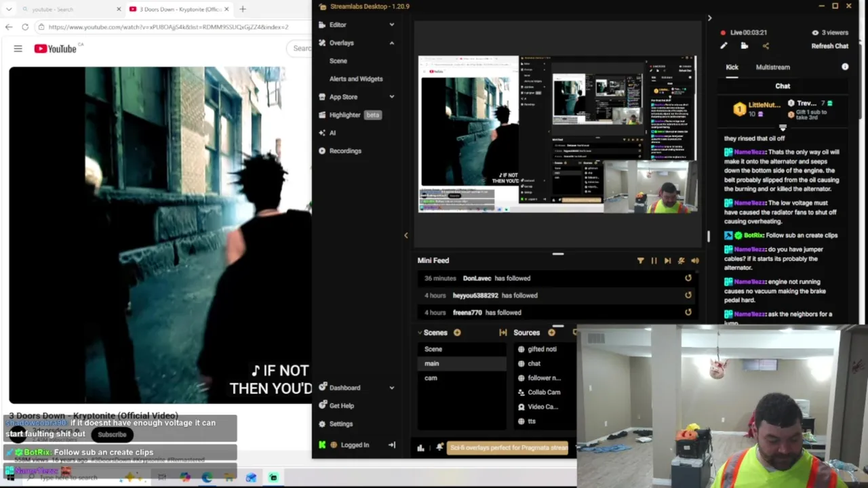Pause the Mini Feed alert queue
This screenshot has width=868, height=488.
click(x=654, y=260)
